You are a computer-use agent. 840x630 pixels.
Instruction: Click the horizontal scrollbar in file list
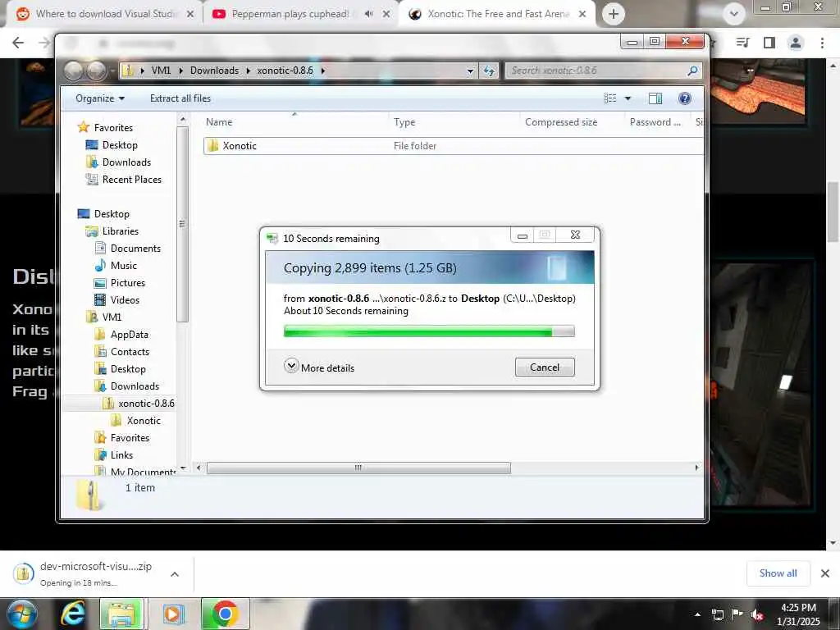click(358, 468)
